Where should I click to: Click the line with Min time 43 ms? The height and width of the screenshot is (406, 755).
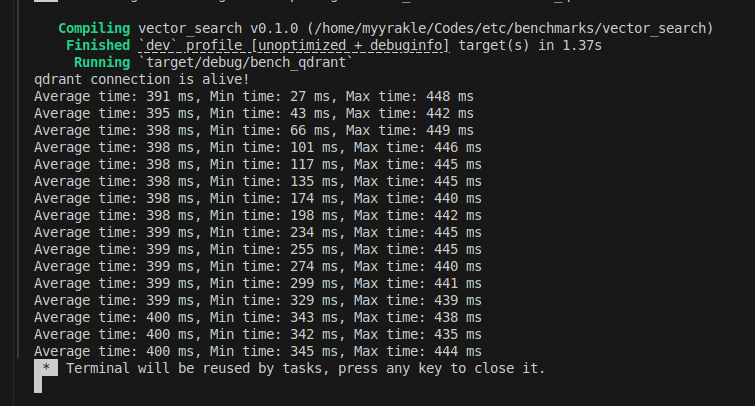(x=253, y=113)
